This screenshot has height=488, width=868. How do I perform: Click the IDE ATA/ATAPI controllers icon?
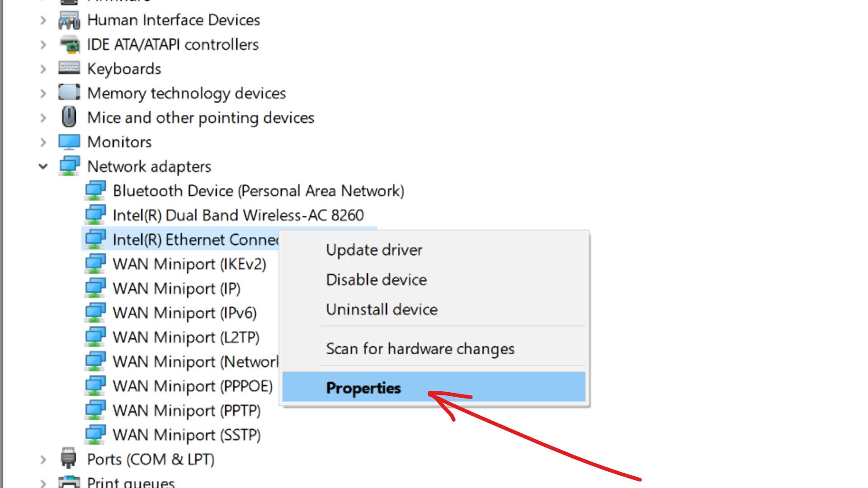(69, 45)
